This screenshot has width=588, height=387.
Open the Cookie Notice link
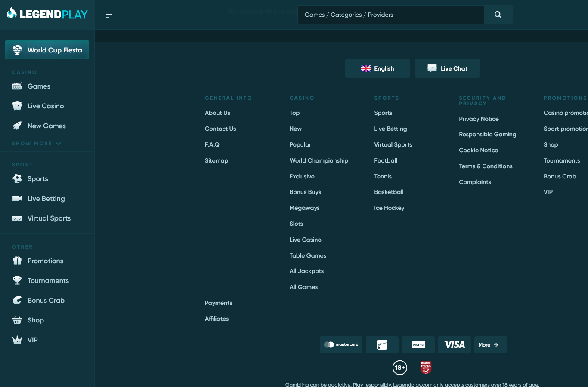coord(479,150)
